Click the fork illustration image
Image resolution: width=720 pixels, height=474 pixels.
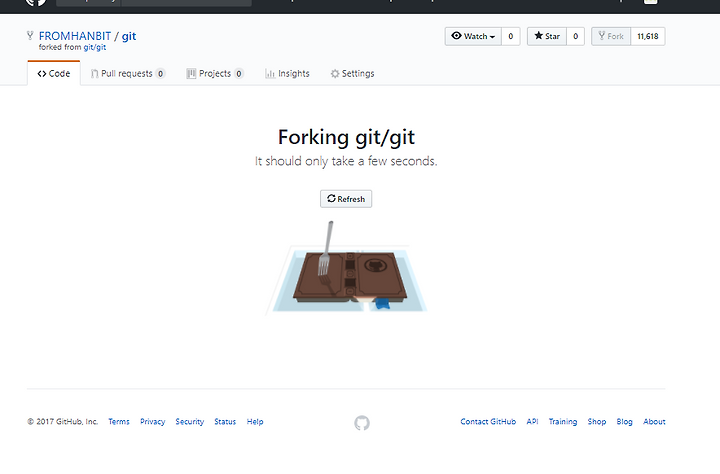coord(347,268)
